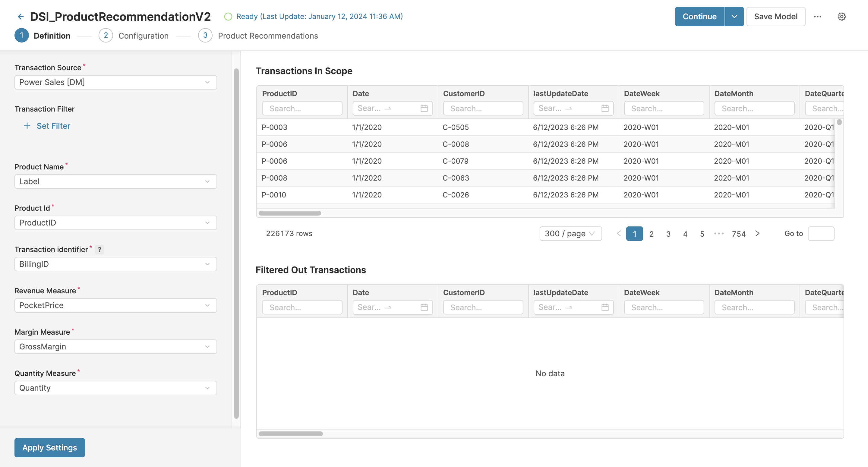Viewport: 868px width, 467px height.
Task: Click the Transaction identifier help icon
Action: click(x=99, y=249)
